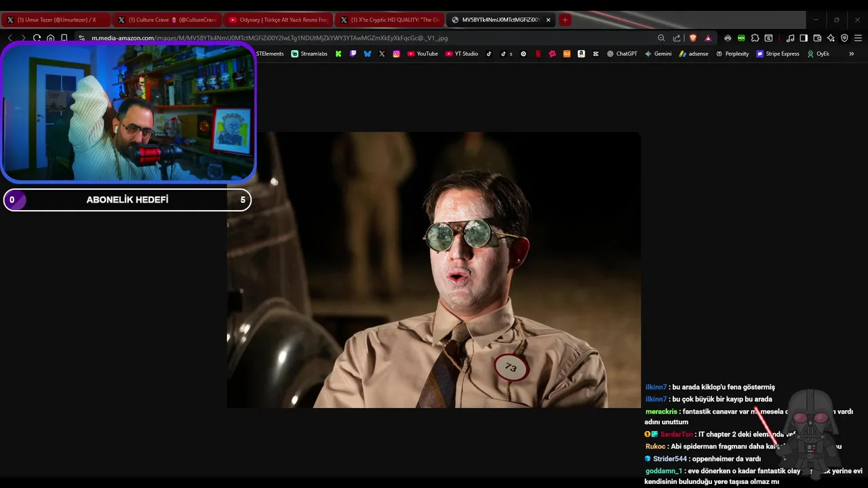Open the browser hamburger main menu
This screenshot has height=488, width=868.
click(x=858, y=38)
